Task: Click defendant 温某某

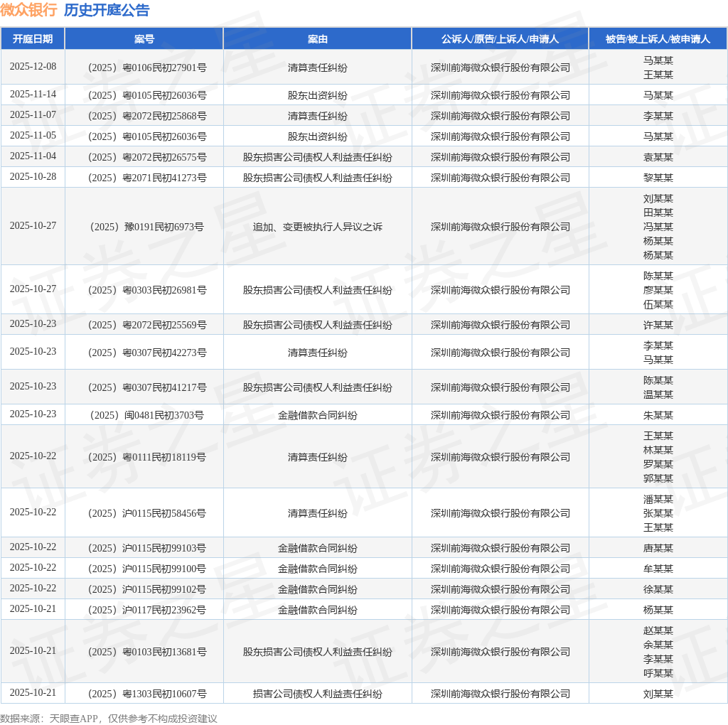Action: coord(658,394)
